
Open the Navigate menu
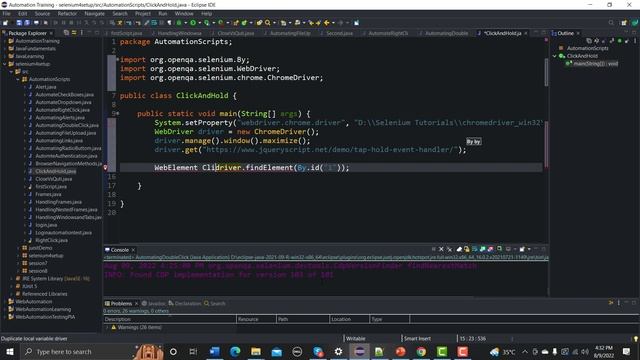click(x=94, y=13)
